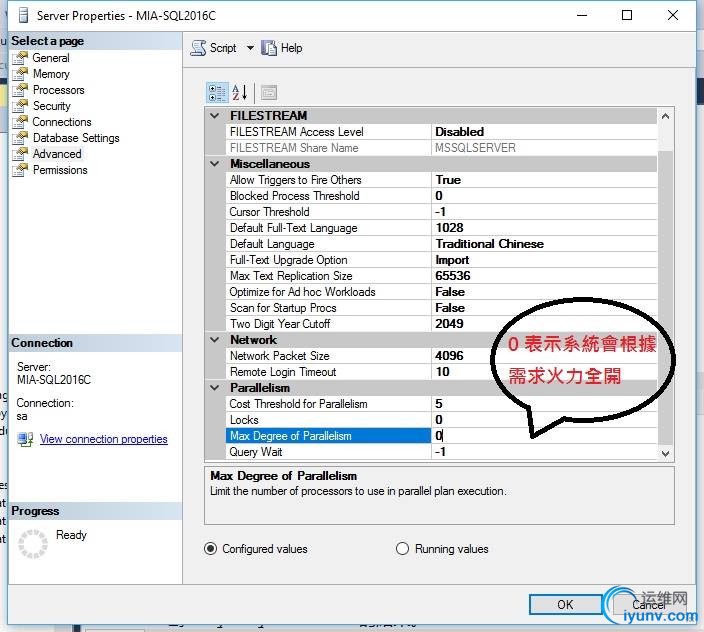Click the Help label in toolbar
704x632 pixels.
click(x=291, y=48)
